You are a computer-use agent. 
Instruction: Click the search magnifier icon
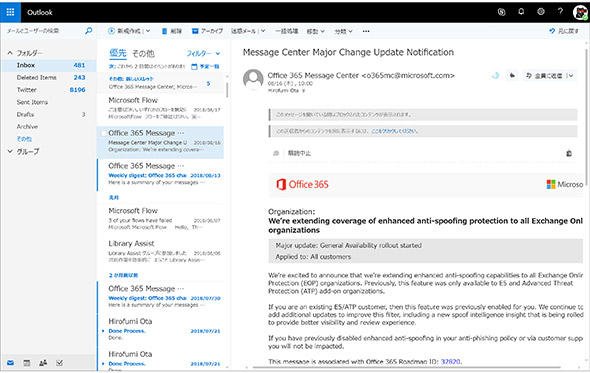[x=88, y=31]
